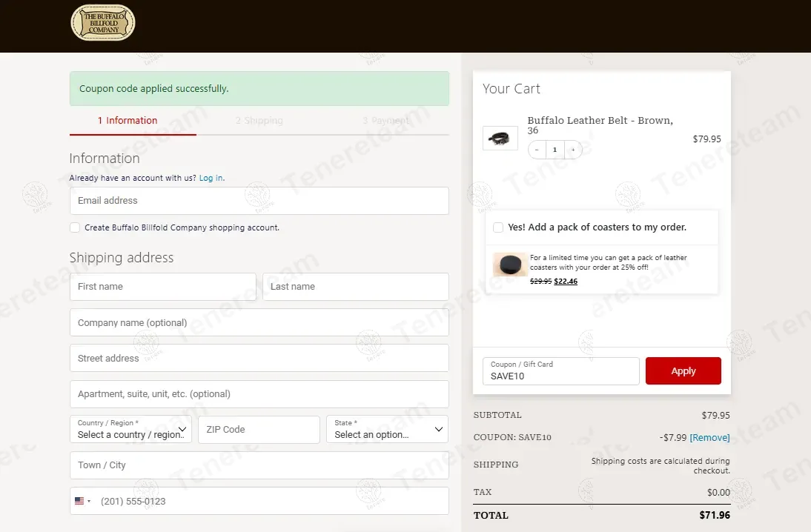Apply the coupon with red Apply button
811x532 pixels.
(x=683, y=370)
